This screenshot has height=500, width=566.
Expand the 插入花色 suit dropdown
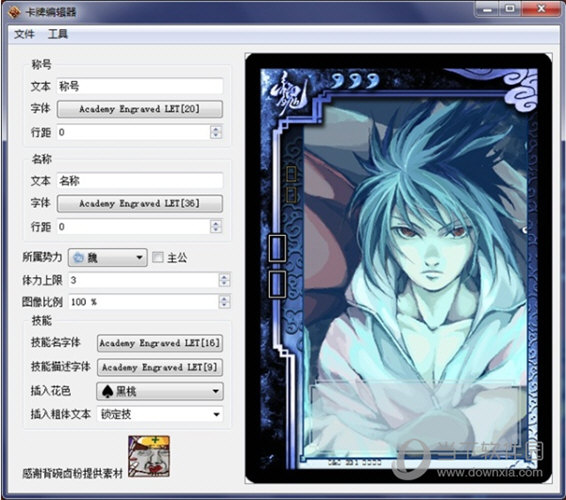pos(160,391)
